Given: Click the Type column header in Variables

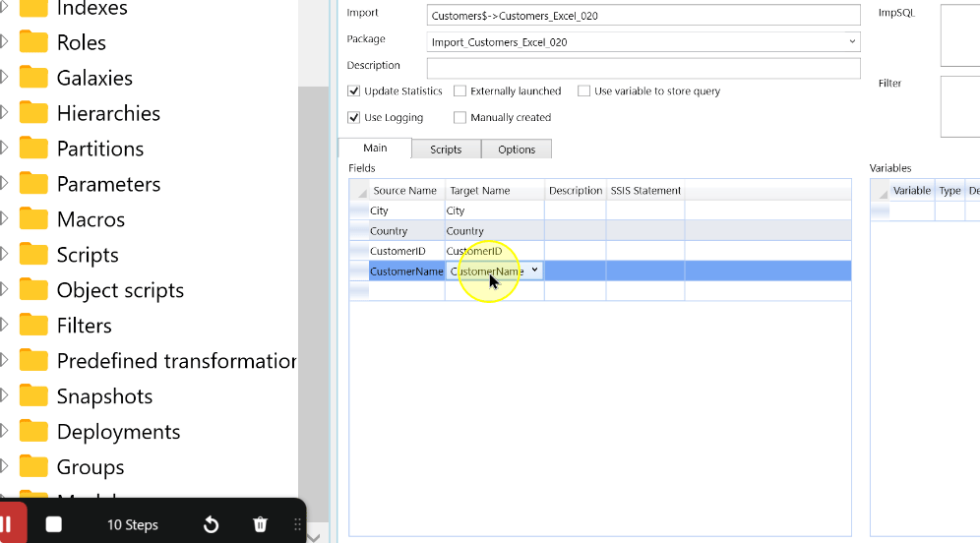Looking at the screenshot, I should (949, 191).
